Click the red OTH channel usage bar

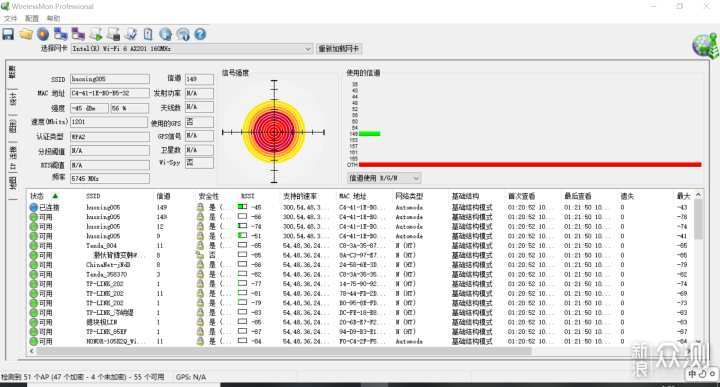[530, 164]
